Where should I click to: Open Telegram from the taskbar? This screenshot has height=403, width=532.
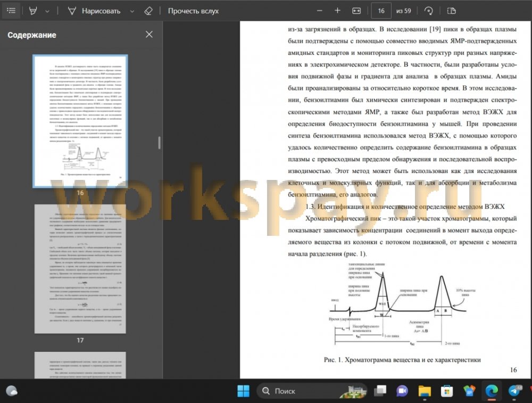pyautogui.click(x=514, y=391)
